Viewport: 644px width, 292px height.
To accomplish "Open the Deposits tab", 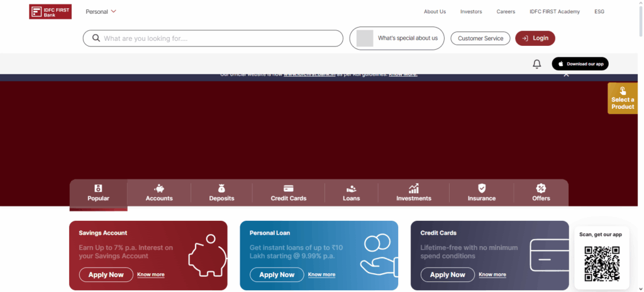I will pos(221,193).
